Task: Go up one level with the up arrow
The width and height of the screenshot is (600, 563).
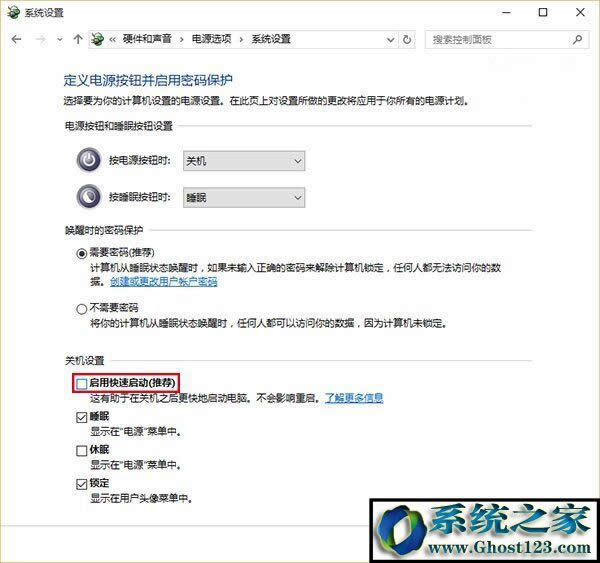Action: click(x=78, y=39)
